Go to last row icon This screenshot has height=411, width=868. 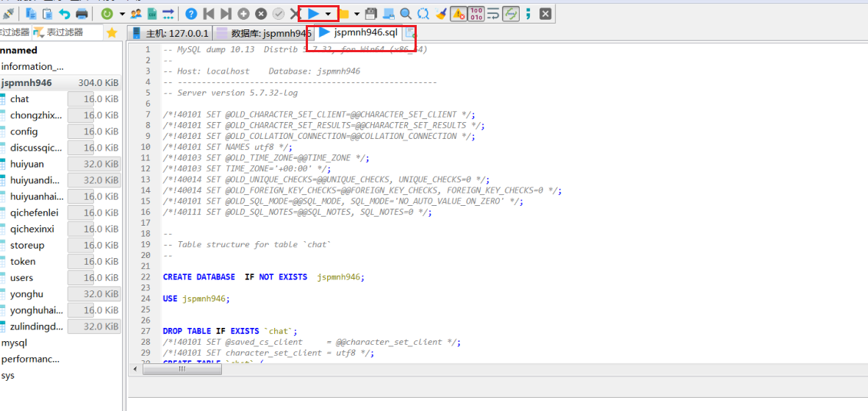(226, 13)
